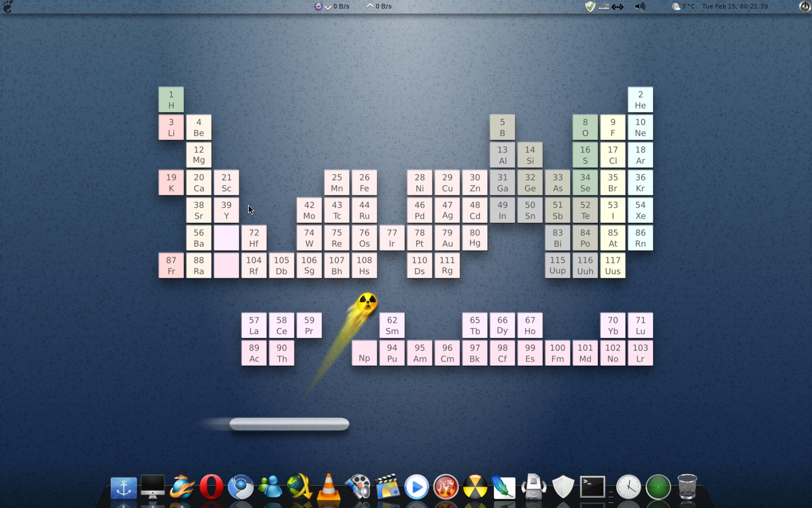Click the '12 Mg' magnesium tile

pos(199,155)
